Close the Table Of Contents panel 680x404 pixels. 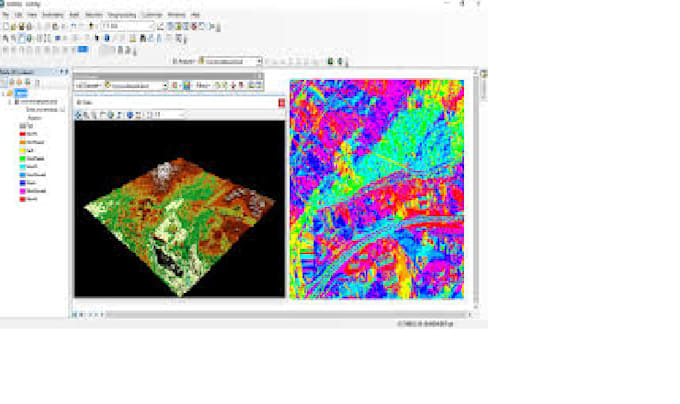[x=67, y=72]
